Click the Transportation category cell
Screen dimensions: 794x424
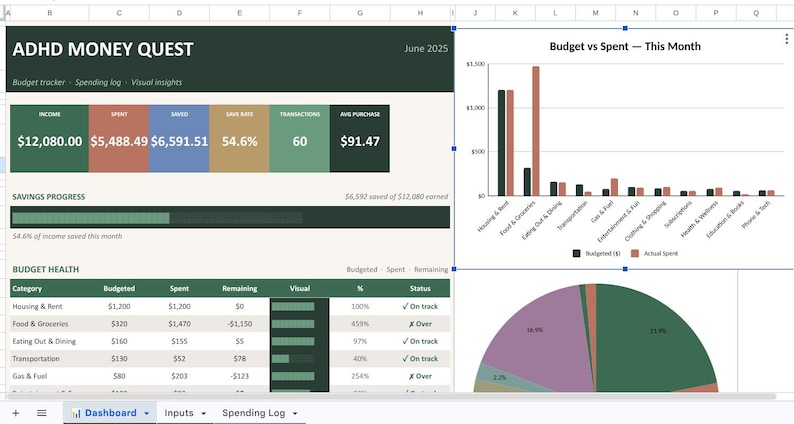click(x=50, y=359)
